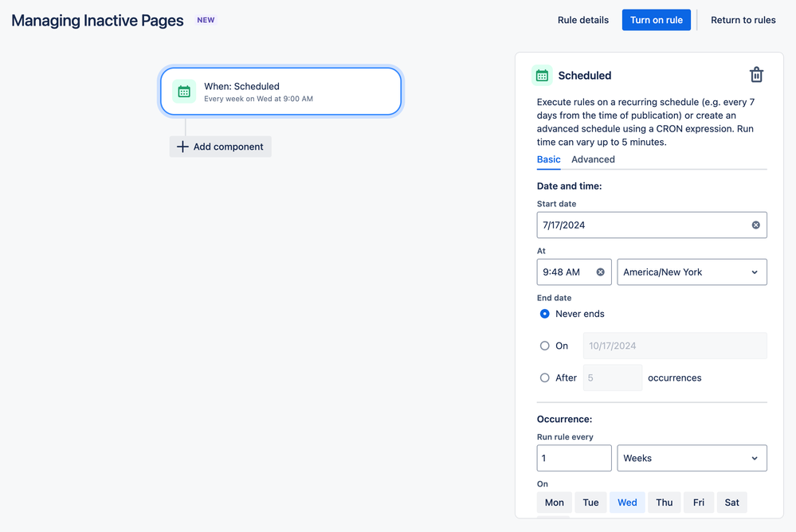
Task: Click the Scheduled panel heading text
Action: click(x=585, y=76)
